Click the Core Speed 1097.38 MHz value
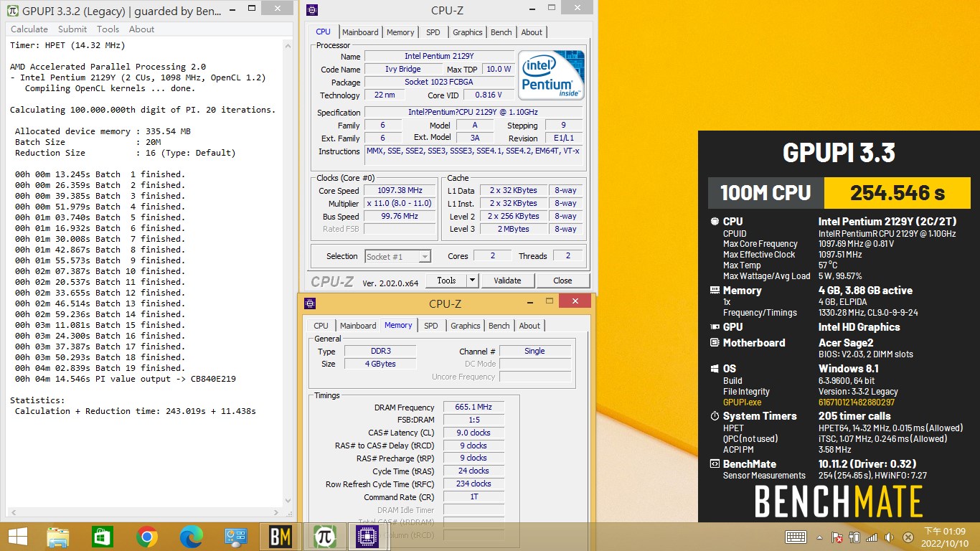The width and height of the screenshot is (980, 551). click(400, 191)
